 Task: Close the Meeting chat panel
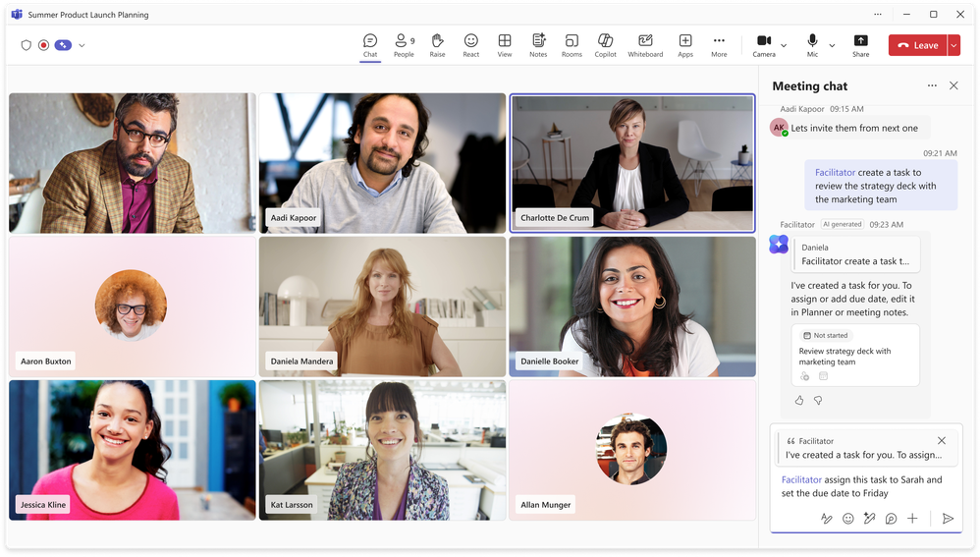click(953, 85)
